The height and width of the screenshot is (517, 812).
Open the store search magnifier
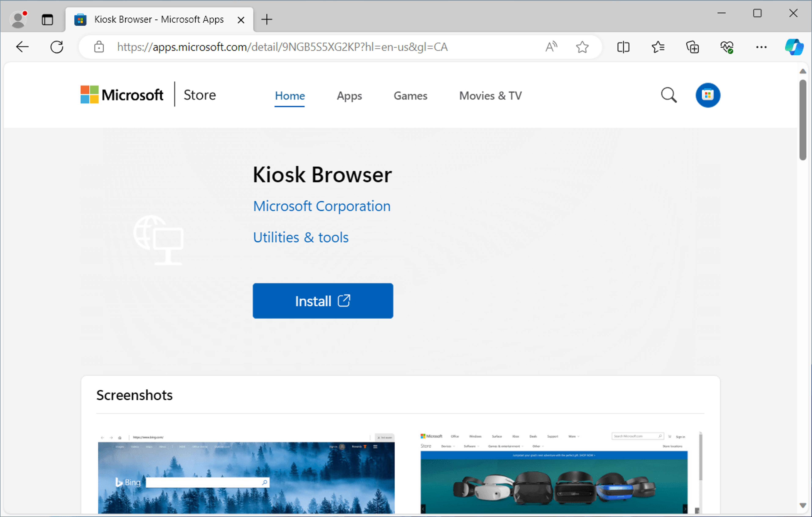(x=669, y=95)
